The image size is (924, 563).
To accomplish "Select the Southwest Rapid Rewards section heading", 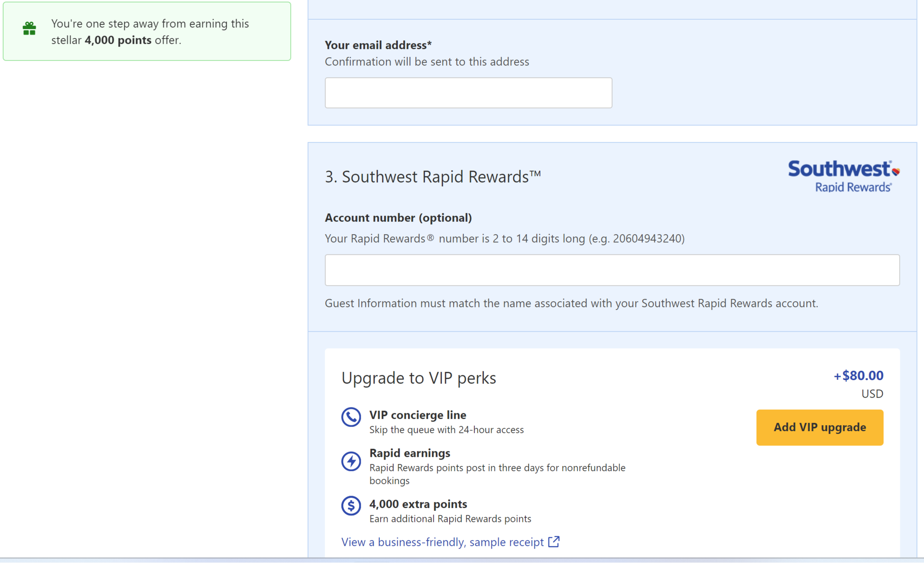I will 432,177.
